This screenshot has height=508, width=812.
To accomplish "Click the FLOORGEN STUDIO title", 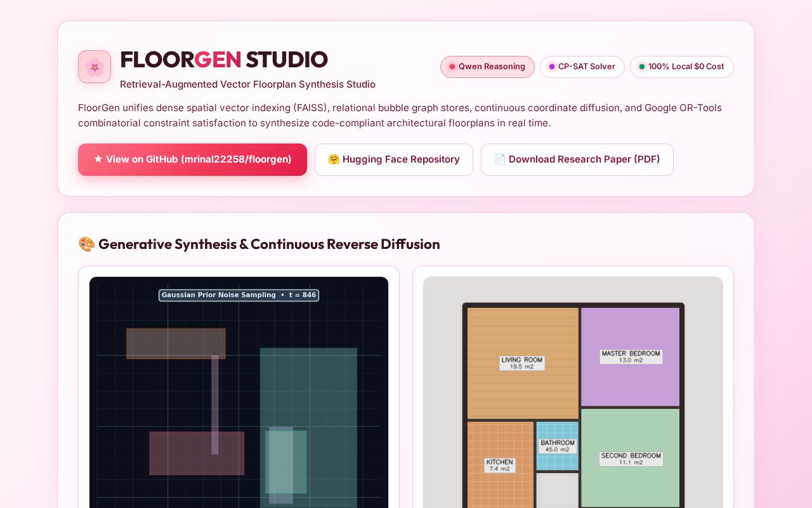I will (224, 59).
